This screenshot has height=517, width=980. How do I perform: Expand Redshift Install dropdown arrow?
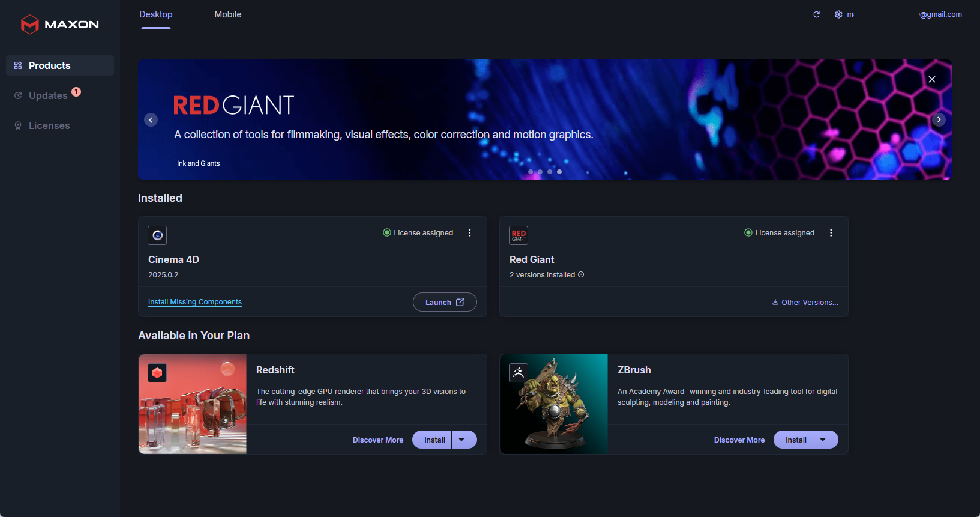pos(462,440)
